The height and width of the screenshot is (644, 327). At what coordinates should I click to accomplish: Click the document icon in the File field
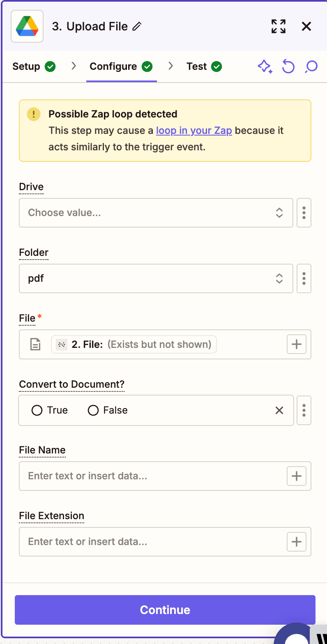[35, 344]
